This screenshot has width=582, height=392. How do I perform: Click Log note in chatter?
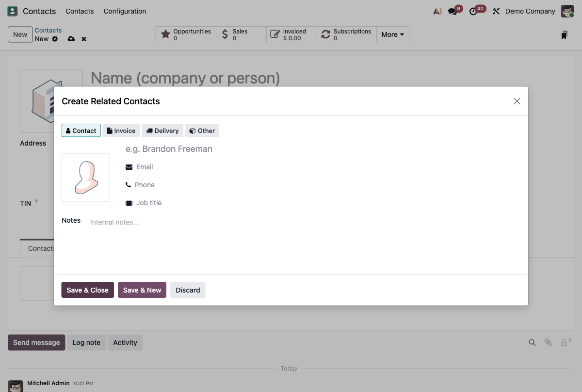(86, 343)
